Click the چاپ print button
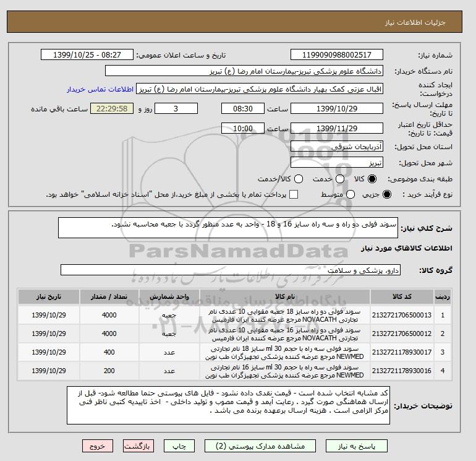Viewport: 476px width, 461px height. (x=179, y=446)
